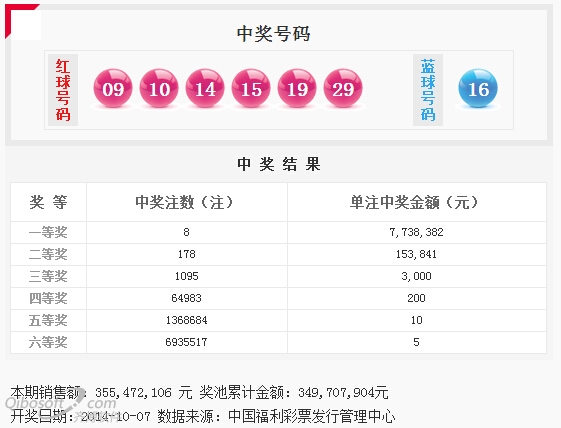Click the prize amount 153,841
The image size is (561, 428).
(x=416, y=254)
